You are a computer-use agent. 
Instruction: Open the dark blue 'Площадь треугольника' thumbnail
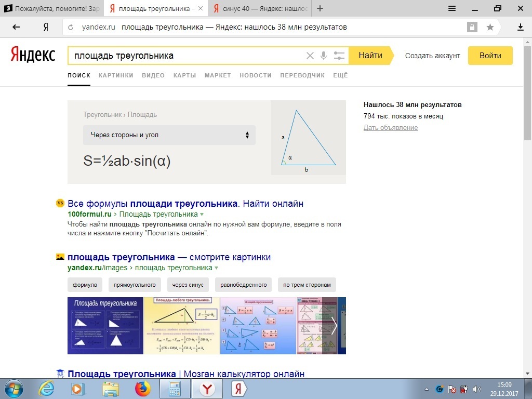(x=105, y=326)
